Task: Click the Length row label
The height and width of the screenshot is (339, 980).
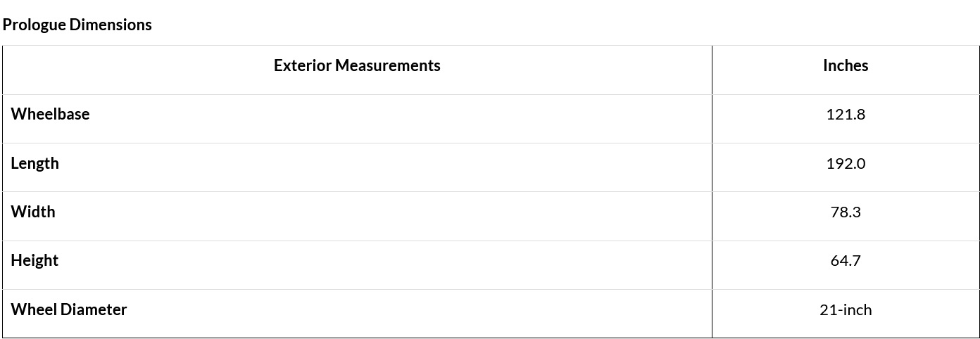Action: click(x=34, y=163)
